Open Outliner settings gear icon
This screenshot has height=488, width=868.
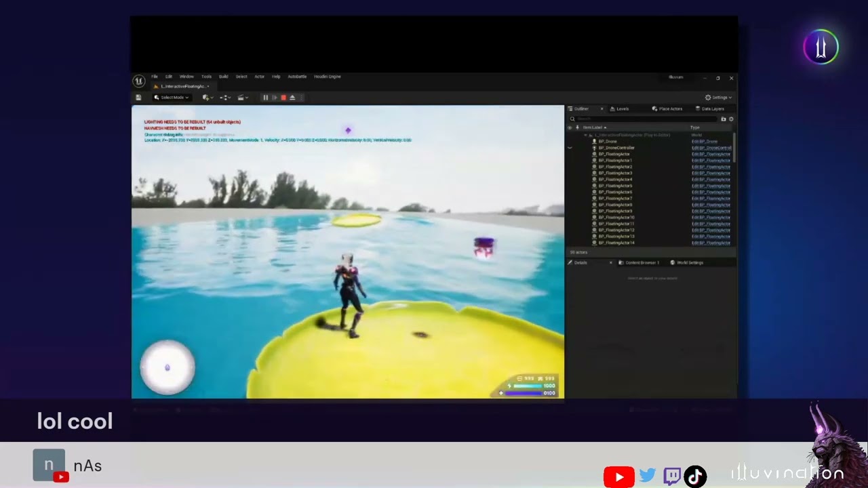(x=731, y=119)
